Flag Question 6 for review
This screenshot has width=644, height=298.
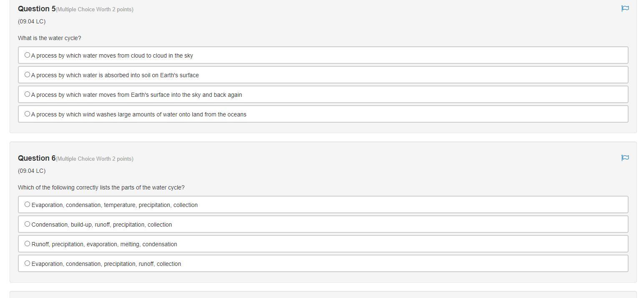pos(625,158)
